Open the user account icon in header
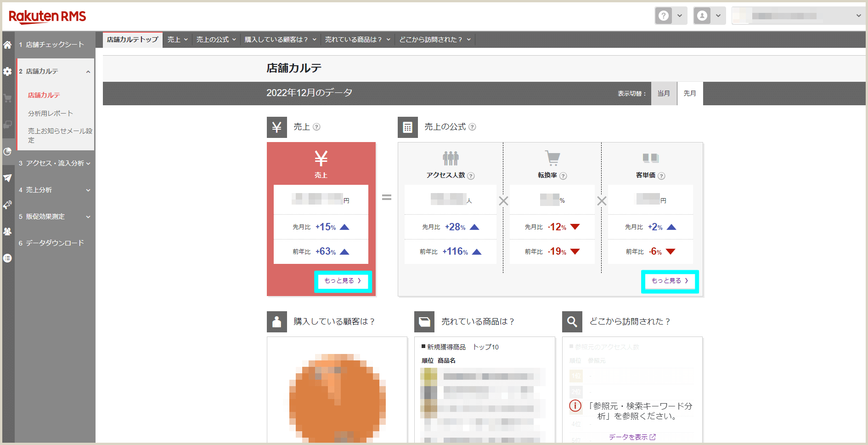The image size is (868, 445). 702,16
